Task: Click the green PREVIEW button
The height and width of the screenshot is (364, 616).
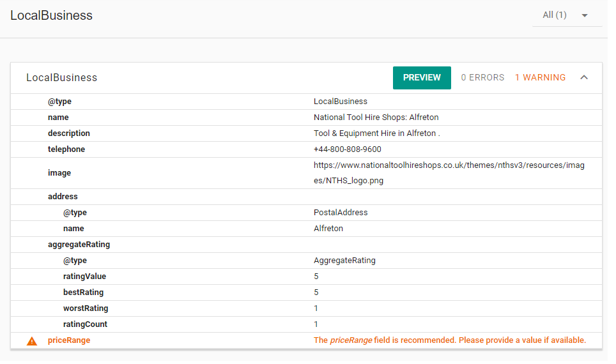Action: (x=422, y=78)
